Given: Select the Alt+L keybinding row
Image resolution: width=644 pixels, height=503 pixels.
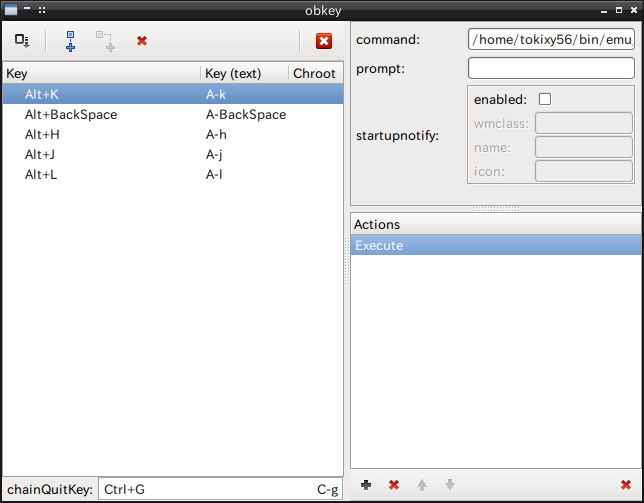Looking at the screenshot, I should (173, 175).
